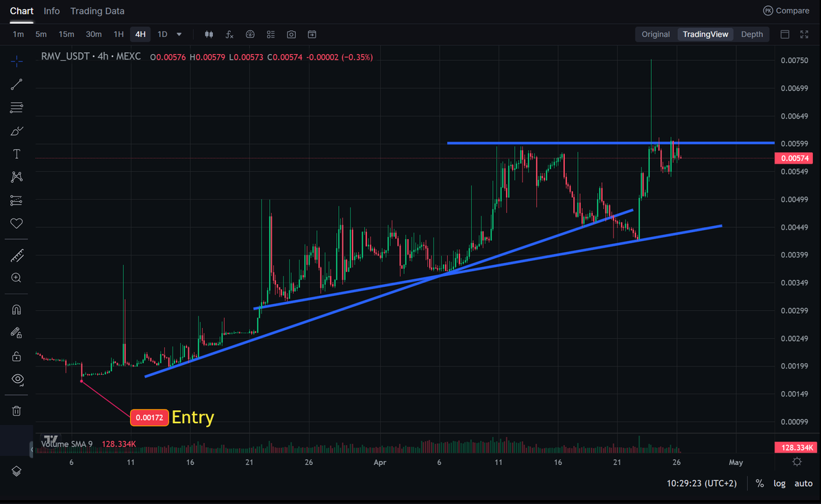Open the Indicators (fx) panel

pos(229,34)
